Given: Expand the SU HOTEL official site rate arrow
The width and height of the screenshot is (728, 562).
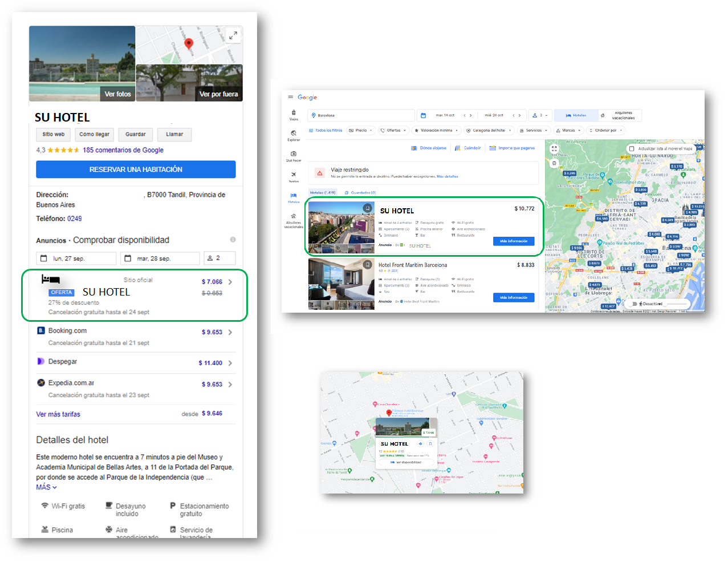Looking at the screenshot, I should [230, 282].
